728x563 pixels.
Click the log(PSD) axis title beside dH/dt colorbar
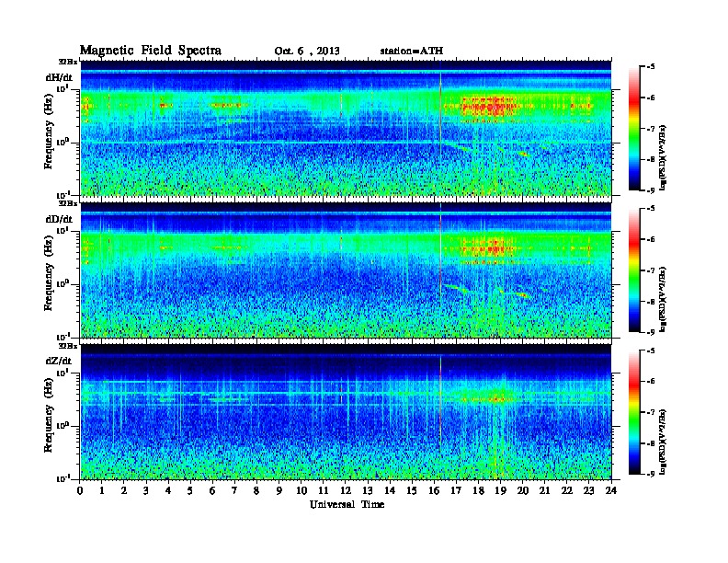point(664,157)
